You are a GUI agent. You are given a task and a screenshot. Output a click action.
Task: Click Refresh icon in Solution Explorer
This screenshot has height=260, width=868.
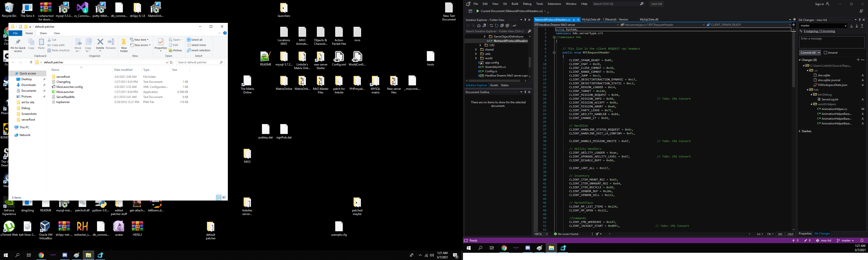[496, 26]
